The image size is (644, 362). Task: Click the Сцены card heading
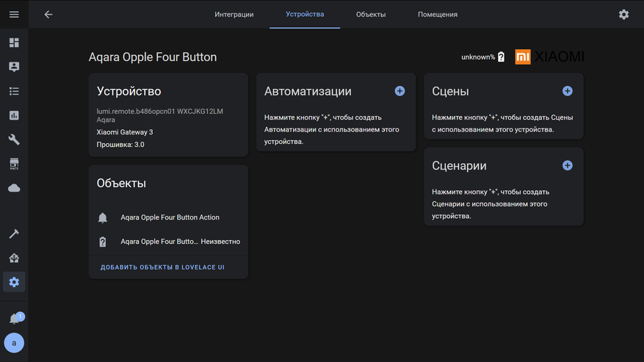click(x=450, y=91)
